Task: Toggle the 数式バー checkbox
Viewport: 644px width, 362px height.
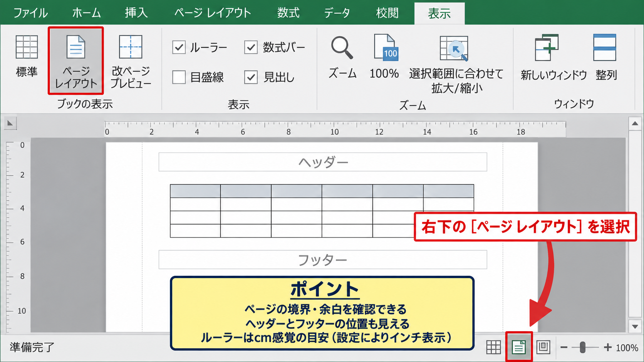Action: tap(251, 47)
